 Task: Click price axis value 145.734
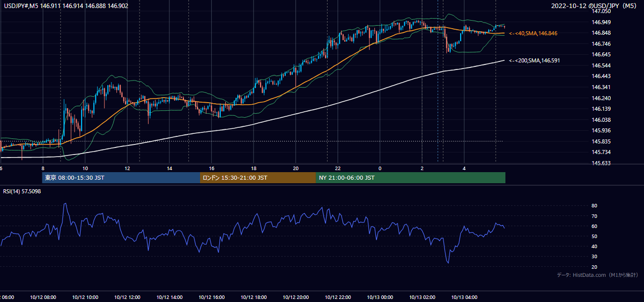[x=602, y=152]
